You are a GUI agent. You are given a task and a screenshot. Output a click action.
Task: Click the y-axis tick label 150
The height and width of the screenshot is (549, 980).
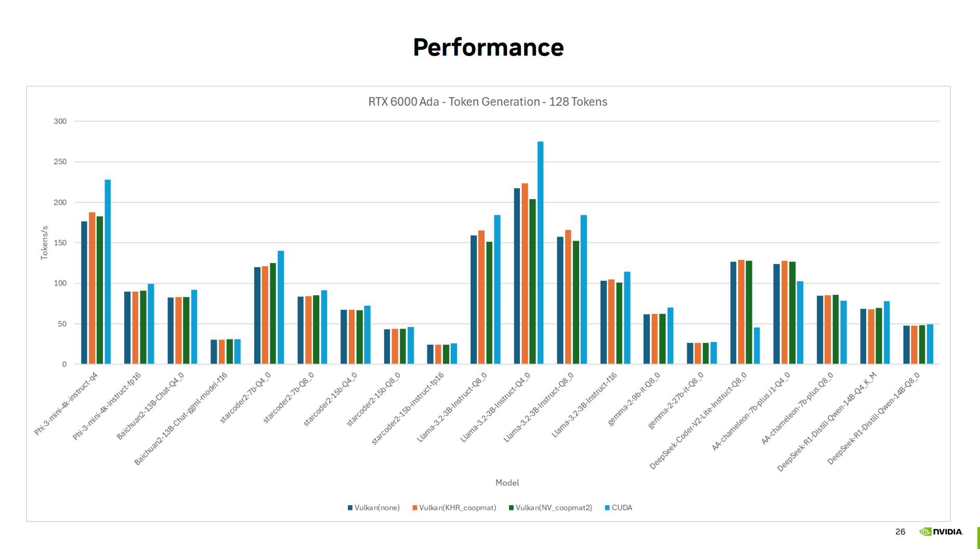coord(60,243)
